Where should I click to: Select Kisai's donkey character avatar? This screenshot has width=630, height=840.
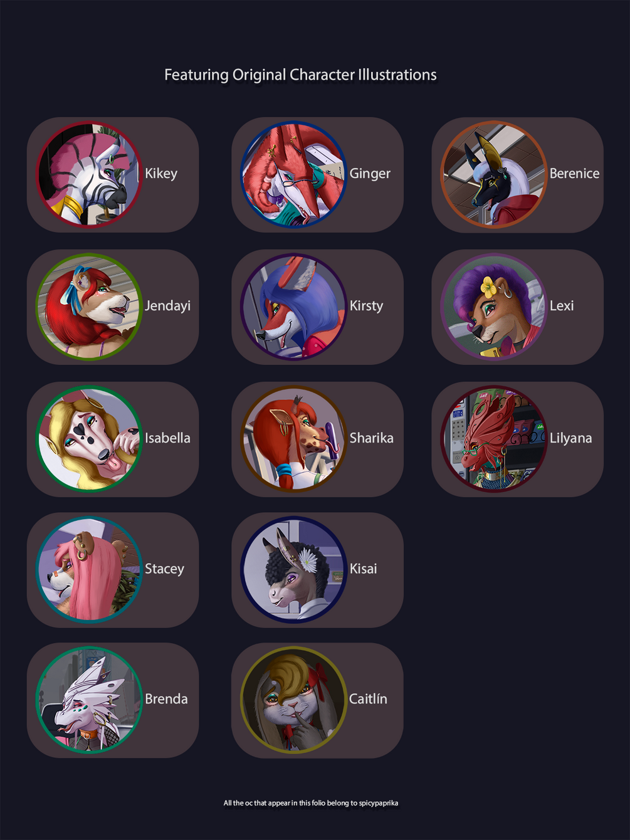click(293, 569)
